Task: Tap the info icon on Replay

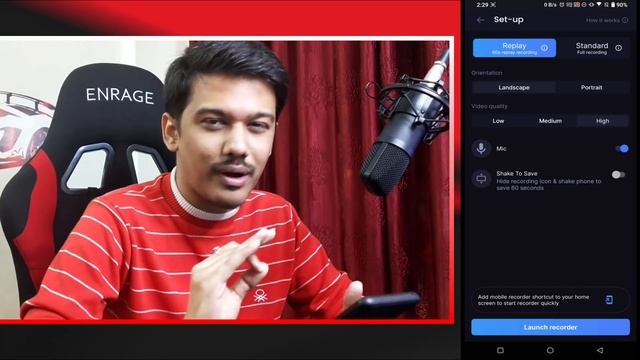Action: (x=544, y=48)
